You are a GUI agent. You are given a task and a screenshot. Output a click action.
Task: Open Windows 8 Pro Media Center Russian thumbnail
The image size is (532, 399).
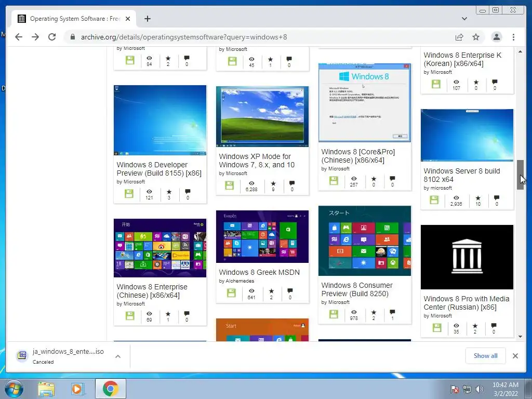coord(467,257)
